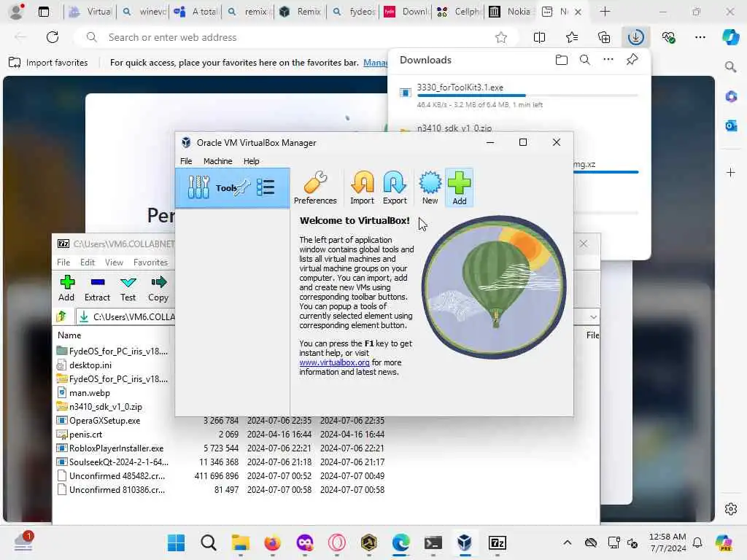
Task: Open Edge Copilot sidebar icon
Action: (730, 37)
